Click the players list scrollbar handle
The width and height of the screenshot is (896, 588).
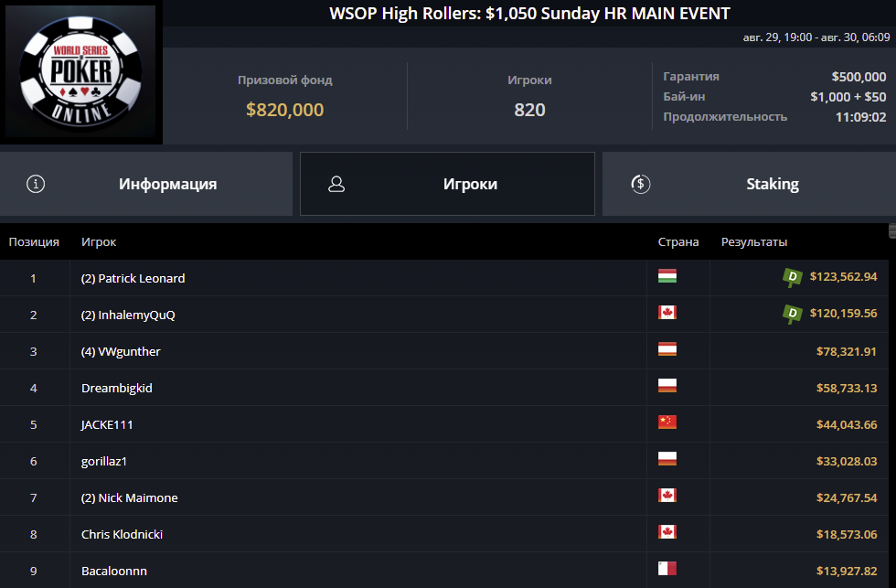pos(892,230)
